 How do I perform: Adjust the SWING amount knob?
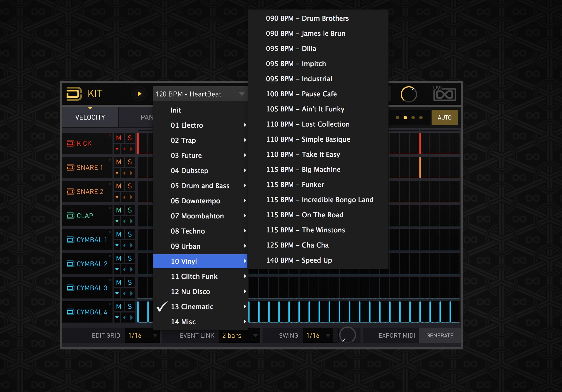347,335
